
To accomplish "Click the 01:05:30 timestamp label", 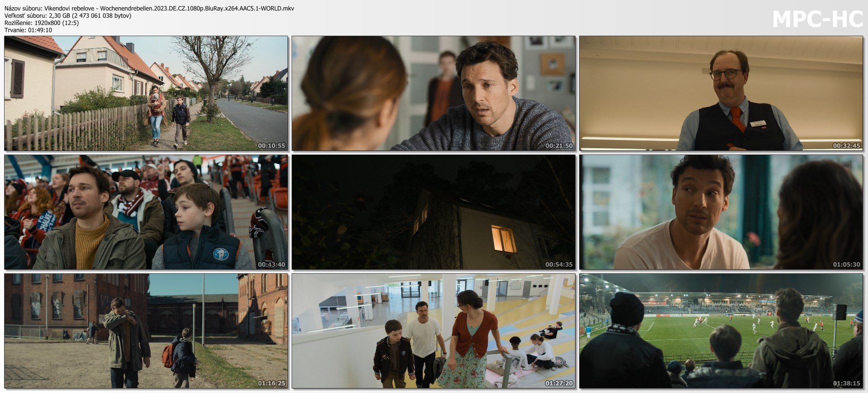I will coord(846,265).
